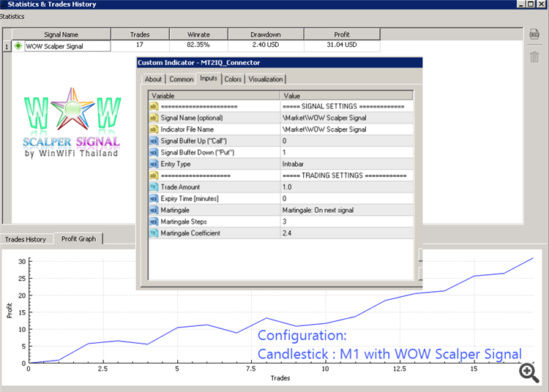Viewport: 549px width, 392px height.
Task: Click the Variable column header
Action: [x=214, y=96]
